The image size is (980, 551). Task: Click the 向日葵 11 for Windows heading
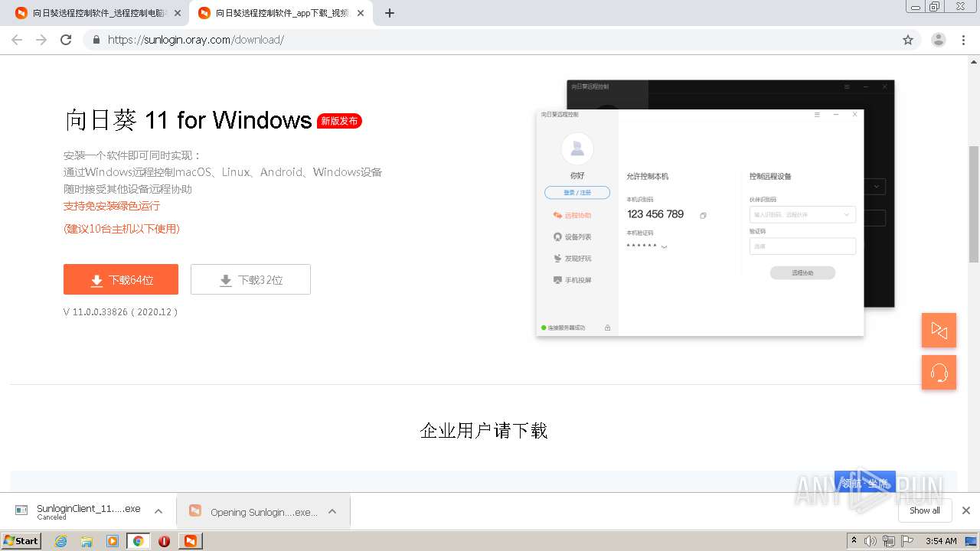(188, 120)
